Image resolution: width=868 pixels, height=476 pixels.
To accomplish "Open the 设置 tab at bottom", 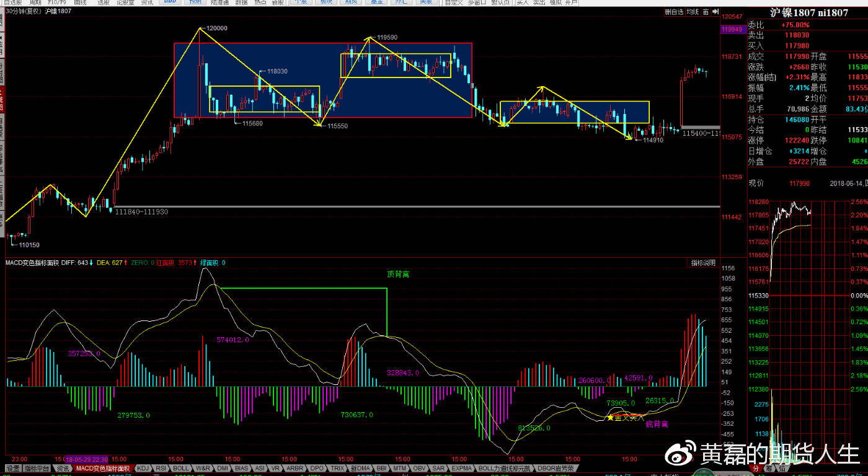I will 13,467.
